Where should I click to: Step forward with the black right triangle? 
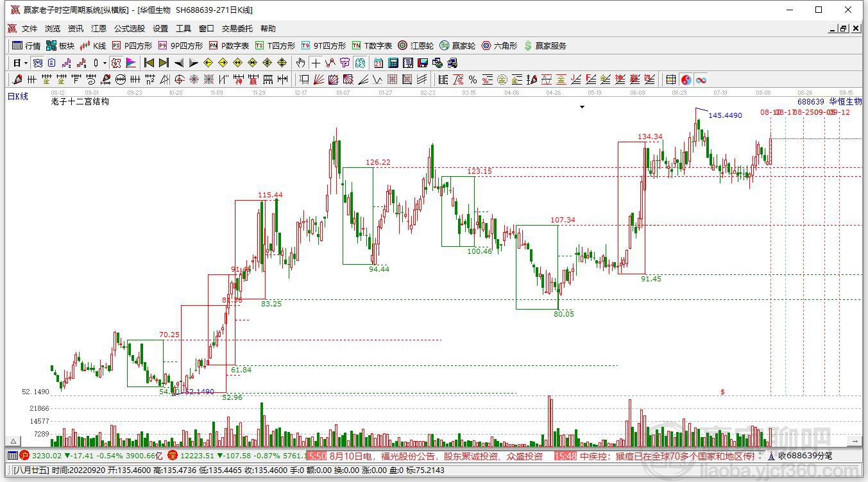point(193,63)
